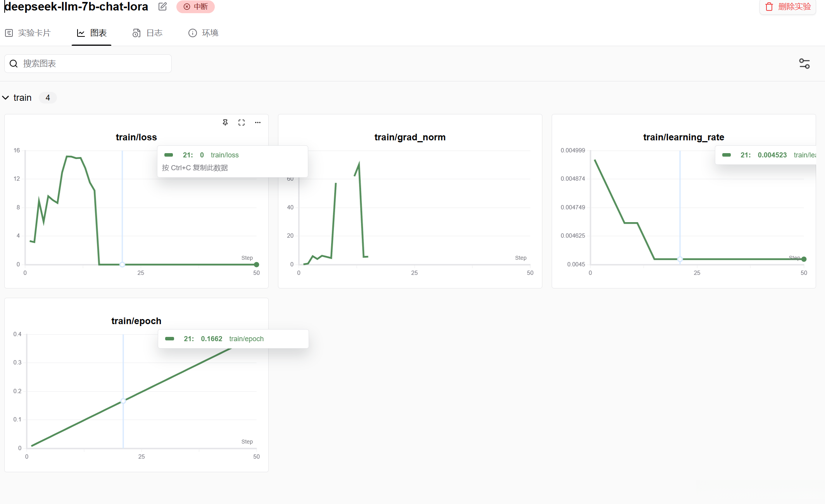Viewport: 825px width, 504px height.
Task: Open the train/loss chart more-options menu
Action: click(x=258, y=123)
